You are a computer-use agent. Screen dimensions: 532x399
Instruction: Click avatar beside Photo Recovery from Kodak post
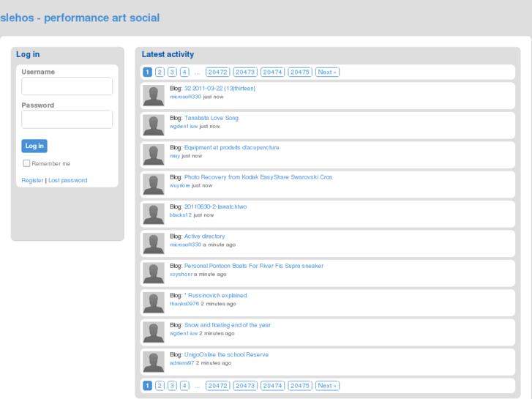tap(154, 184)
